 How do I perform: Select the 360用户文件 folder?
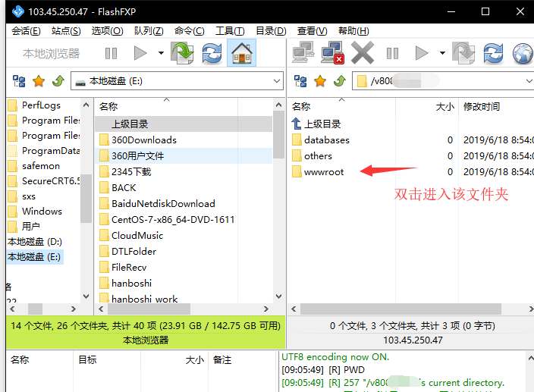(137, 156)
